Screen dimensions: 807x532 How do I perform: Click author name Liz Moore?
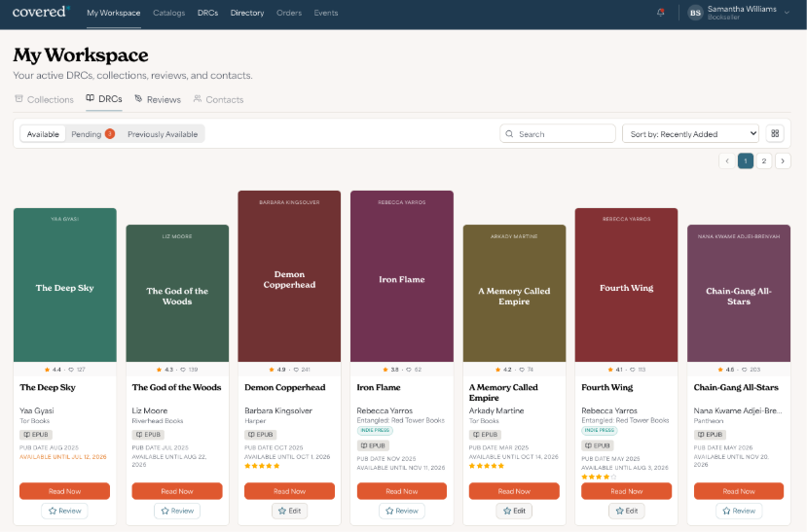(x=149, y=410)
